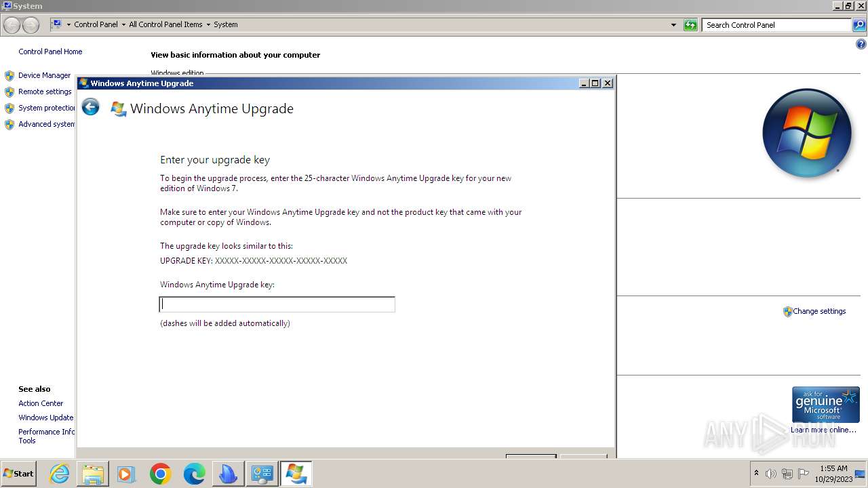Minimize the Windows Anytime Upgrade dialog
This screenshot has width=868, height=488.
coord(584,83)
